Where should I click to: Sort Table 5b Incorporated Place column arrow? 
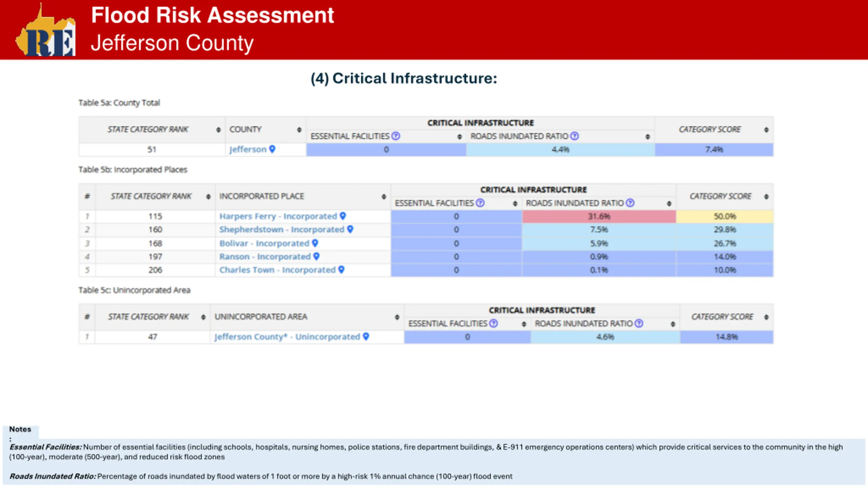coord(383,197)
